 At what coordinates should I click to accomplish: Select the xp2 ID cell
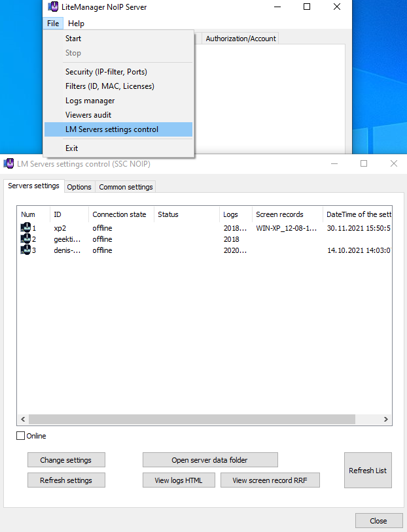pyautogui.click(x=60, y=228)
